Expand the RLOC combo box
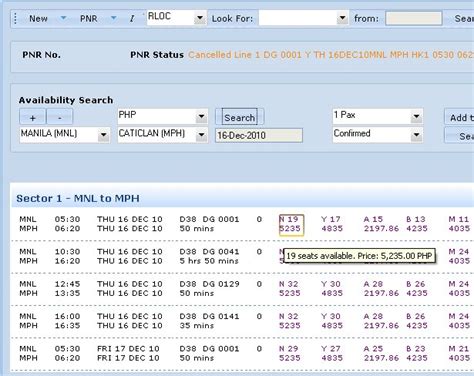Image resolution: width=474 pixels, height=376 pixels. point(200,18)
